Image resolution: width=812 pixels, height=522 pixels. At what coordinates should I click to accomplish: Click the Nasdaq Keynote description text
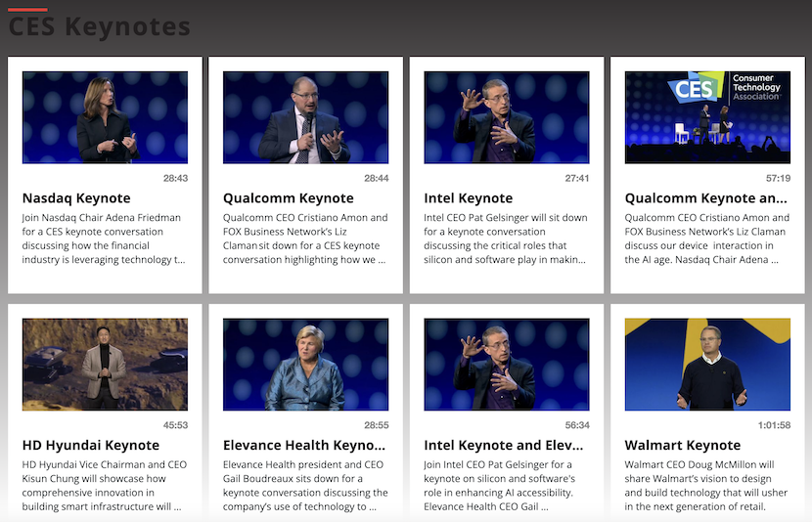104,239
